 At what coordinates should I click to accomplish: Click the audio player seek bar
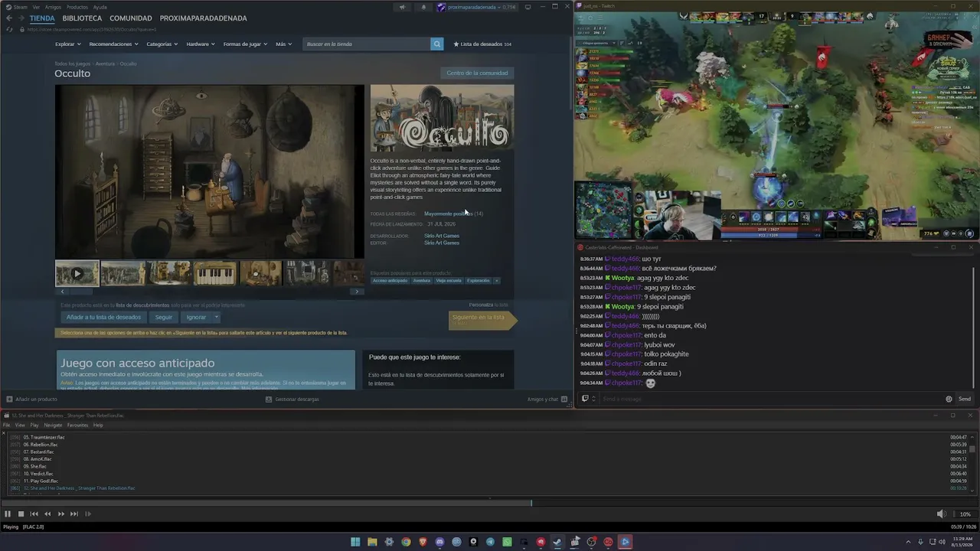pos(490,503)
